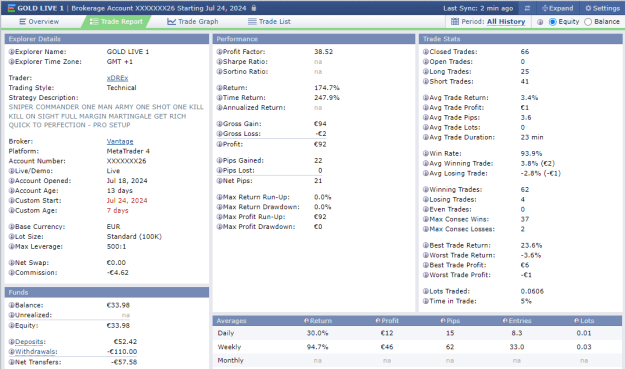The image size is (625, 369).
Task: Click the Pips column header in Averages
Action: coord(450,321)
